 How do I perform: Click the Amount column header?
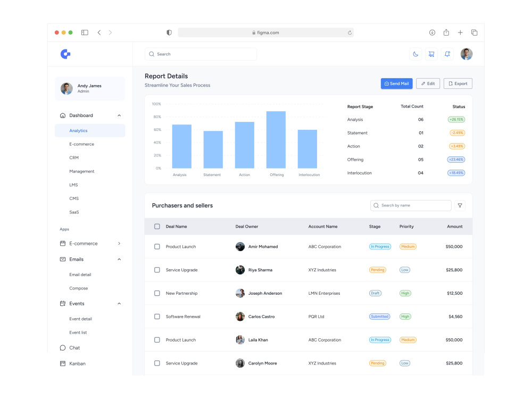pos(455,226)
